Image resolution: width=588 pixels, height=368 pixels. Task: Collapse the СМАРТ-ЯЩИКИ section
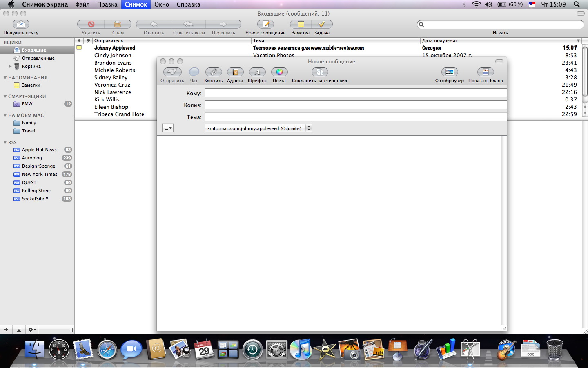[x=5, y=96]
